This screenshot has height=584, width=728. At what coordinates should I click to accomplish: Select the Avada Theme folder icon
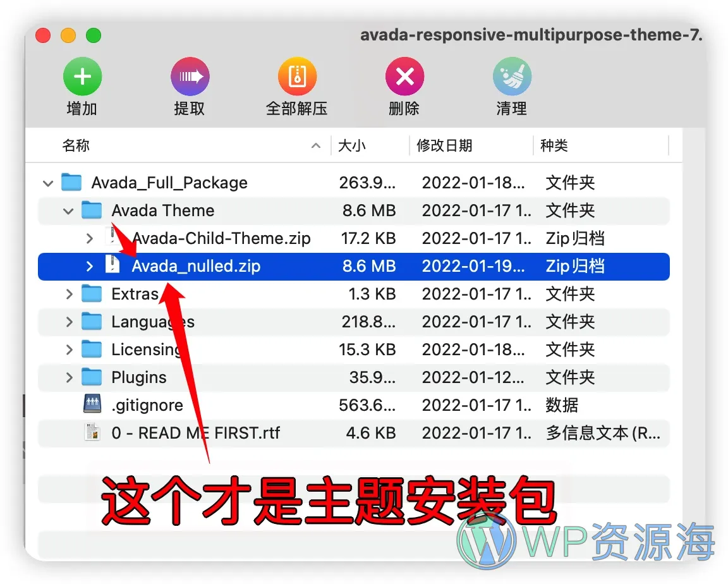(92, 210)
